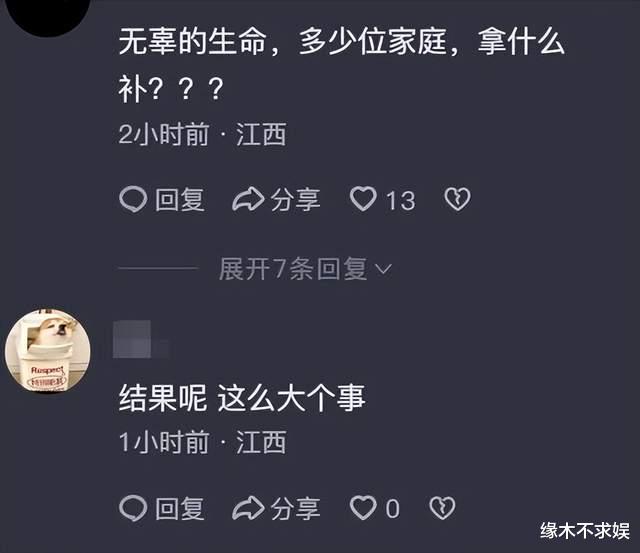640x553 pixels.
Task: Click the share arrow icon on first comment
Action: pos(248,199)
